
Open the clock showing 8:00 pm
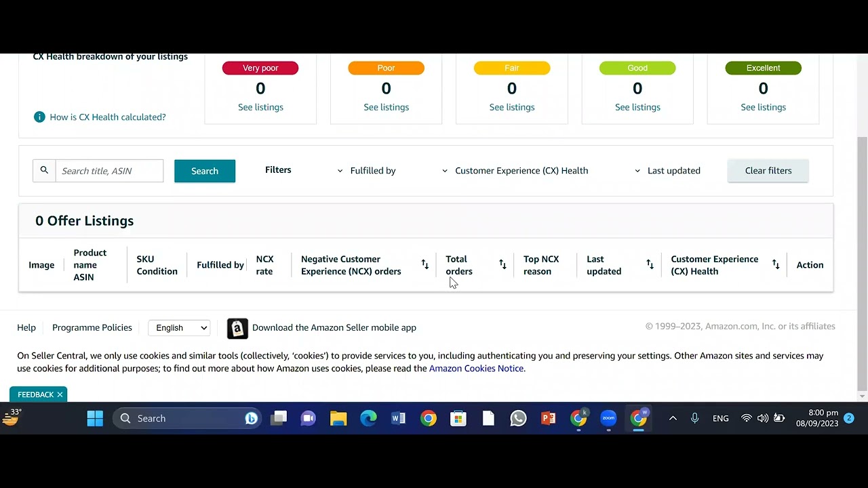tap(817, 418)
